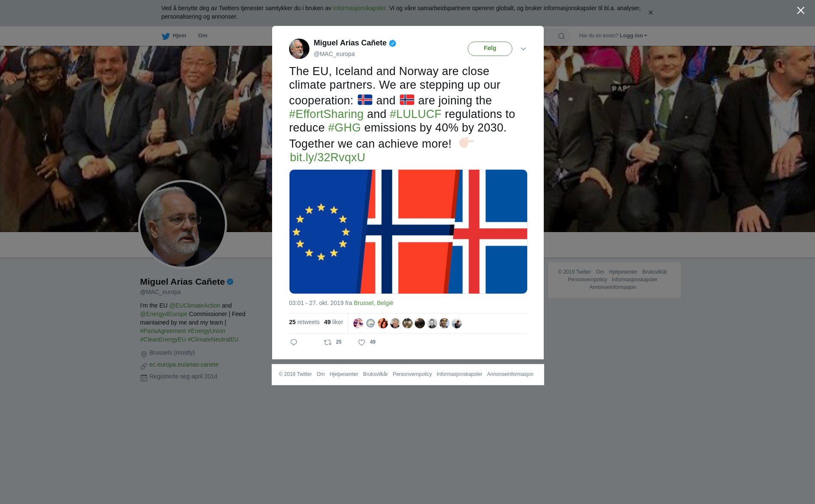The width and height of the screenshot is (815, 504).
Task: Like the tweet with the heart icon
Action: click(362, 342)
